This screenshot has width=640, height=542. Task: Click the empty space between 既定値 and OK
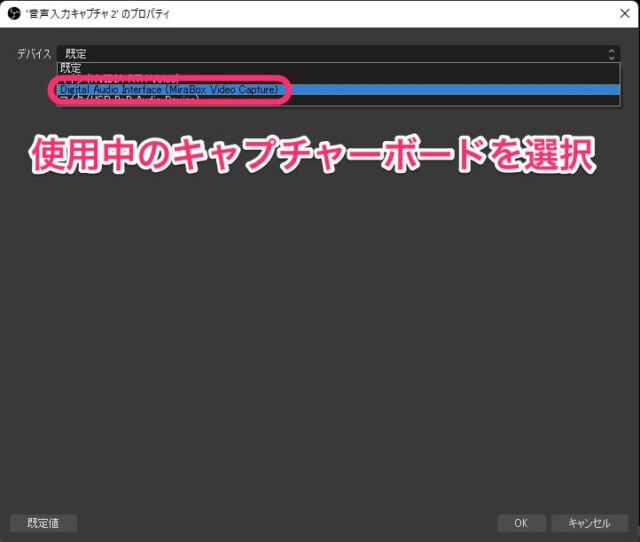click(290, 522)
